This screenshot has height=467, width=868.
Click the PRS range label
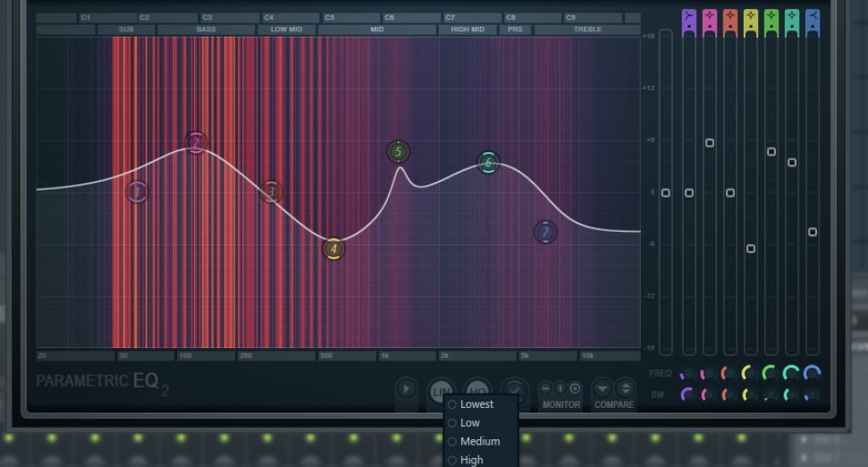click(515, 30)
